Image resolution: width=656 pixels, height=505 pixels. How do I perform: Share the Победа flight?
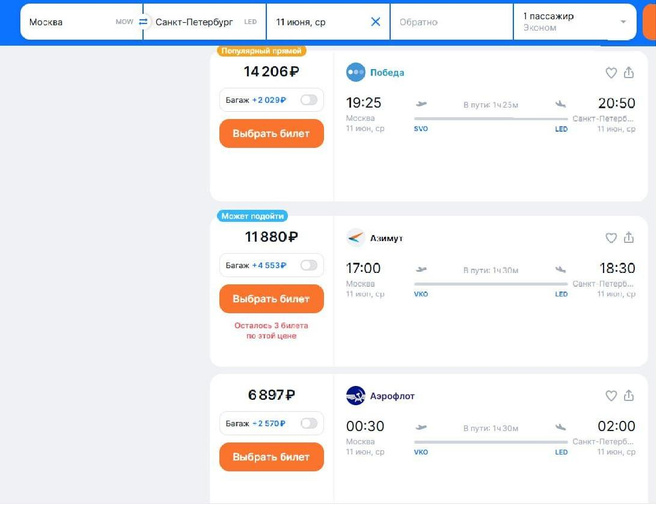pos(629,73)
